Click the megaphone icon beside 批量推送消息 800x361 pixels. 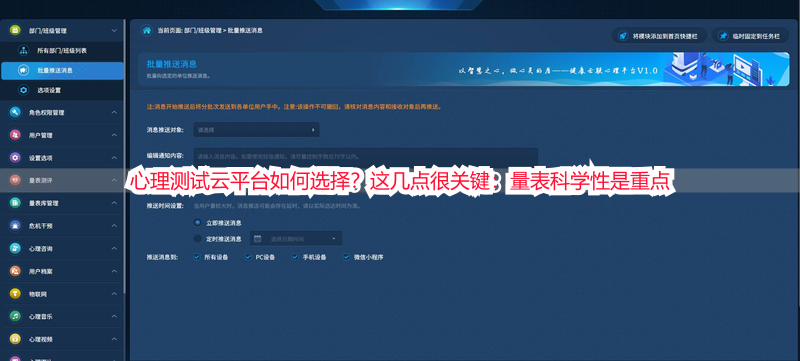click(x=23, y=70)
